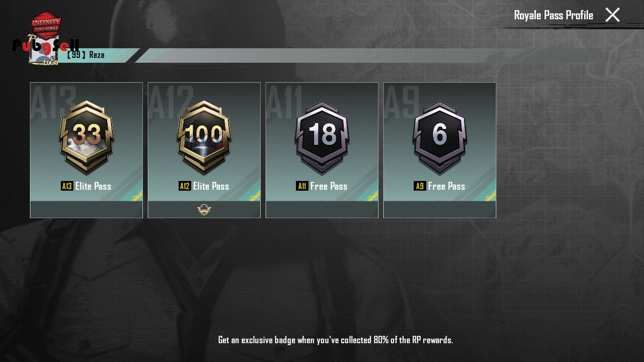The height and width of the screenshot is (362, 644).
Task: Select the A11 Free Pass label
Action: 322,186
